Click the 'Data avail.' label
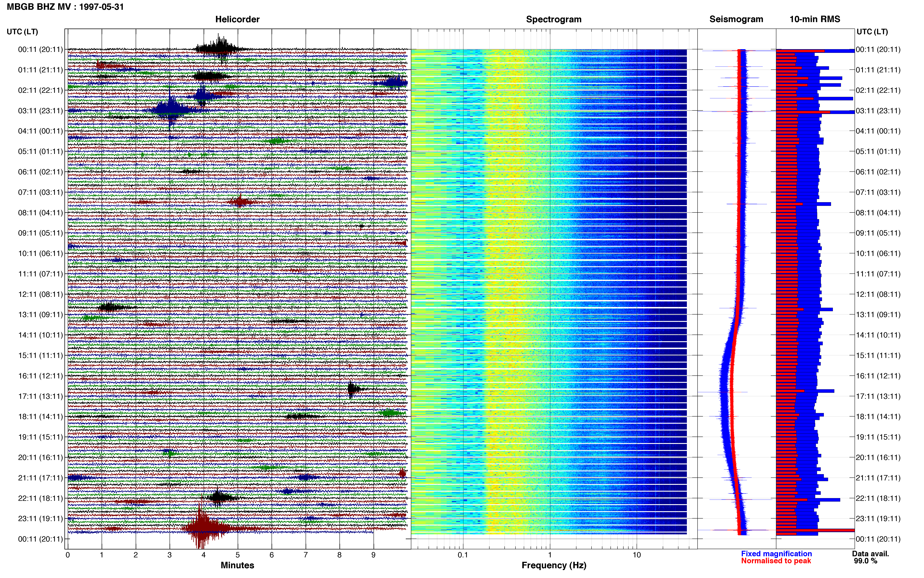 (870, 554)
